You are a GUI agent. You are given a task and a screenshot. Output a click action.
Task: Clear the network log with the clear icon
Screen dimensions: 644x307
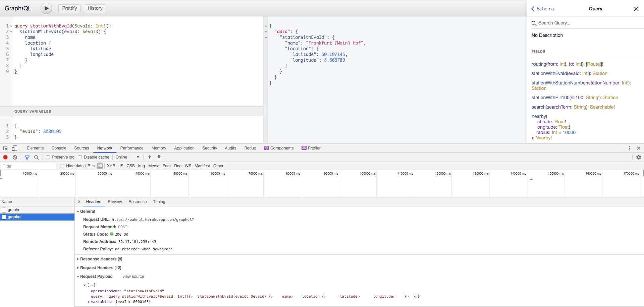point(15,157)
